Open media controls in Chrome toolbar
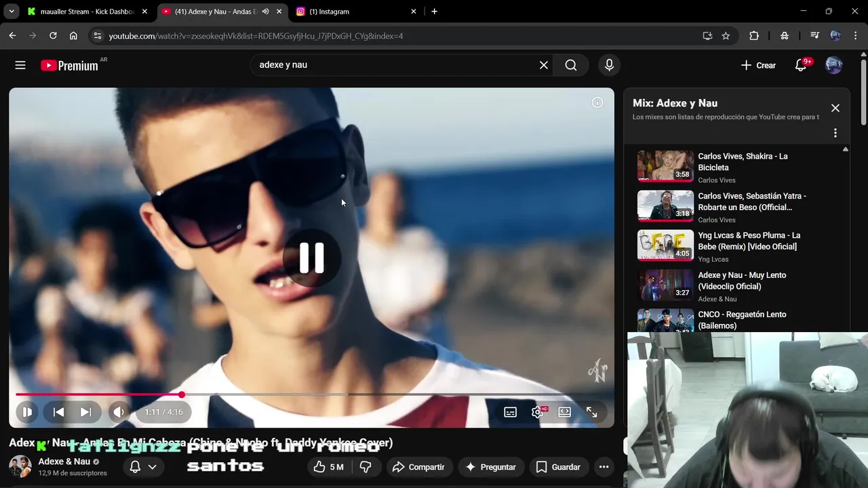This screenshot has height=488, width=868. click(814, 36)
